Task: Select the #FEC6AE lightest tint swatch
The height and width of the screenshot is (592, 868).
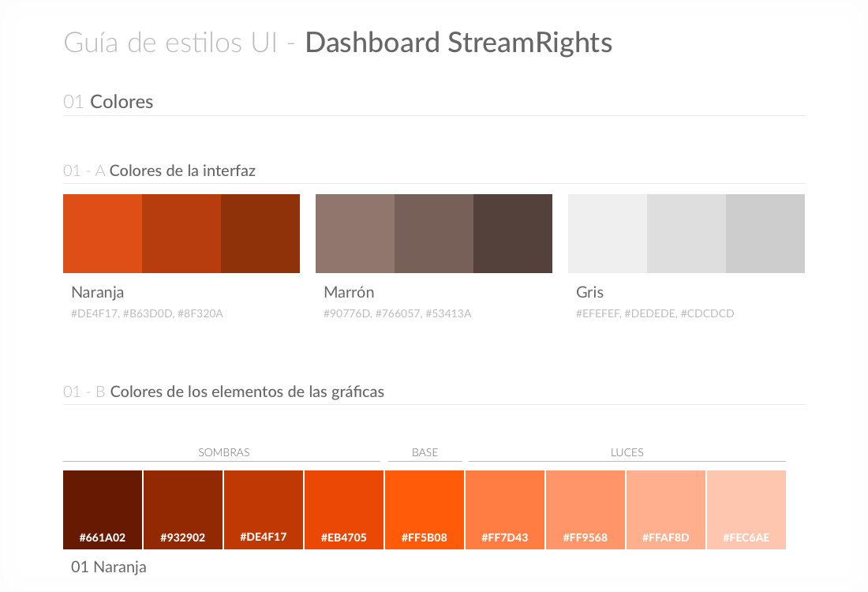Action: tap(746, 509)
